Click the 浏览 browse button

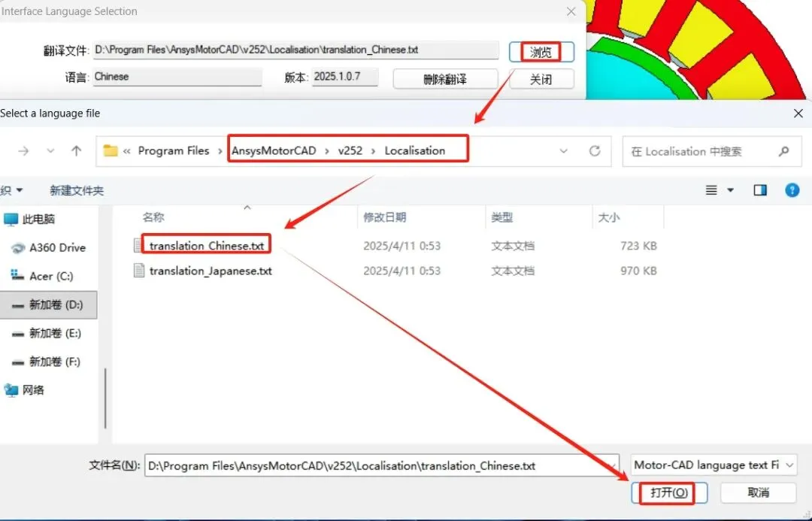click(x=541, y=52)
